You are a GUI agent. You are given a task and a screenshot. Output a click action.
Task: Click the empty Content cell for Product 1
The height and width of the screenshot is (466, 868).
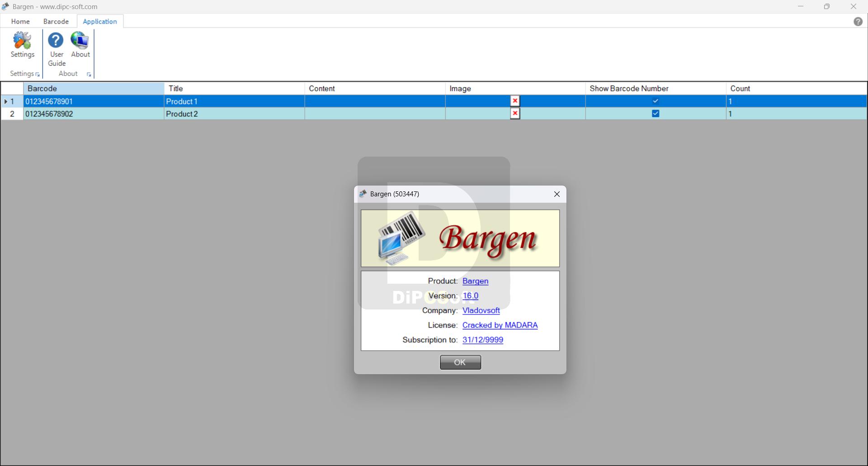(375, 101)
